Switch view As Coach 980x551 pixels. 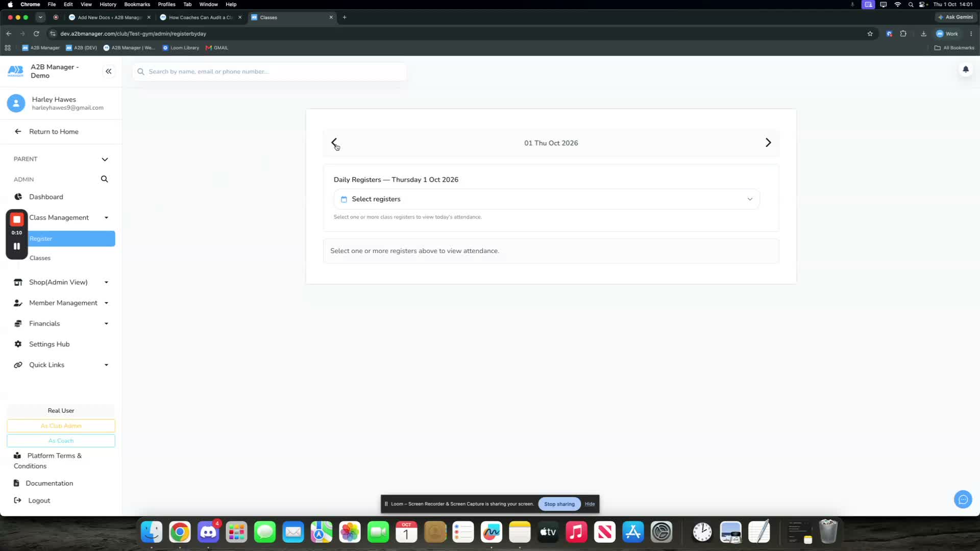(x=61, y=441)
